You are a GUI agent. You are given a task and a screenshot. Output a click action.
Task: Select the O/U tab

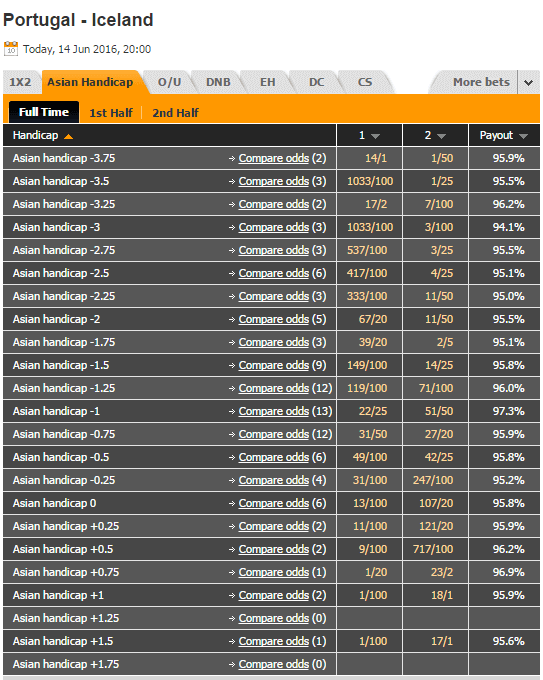tap(169, 82)
